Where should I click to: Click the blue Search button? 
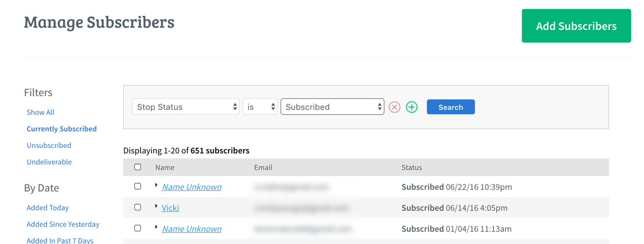point(451,107)
